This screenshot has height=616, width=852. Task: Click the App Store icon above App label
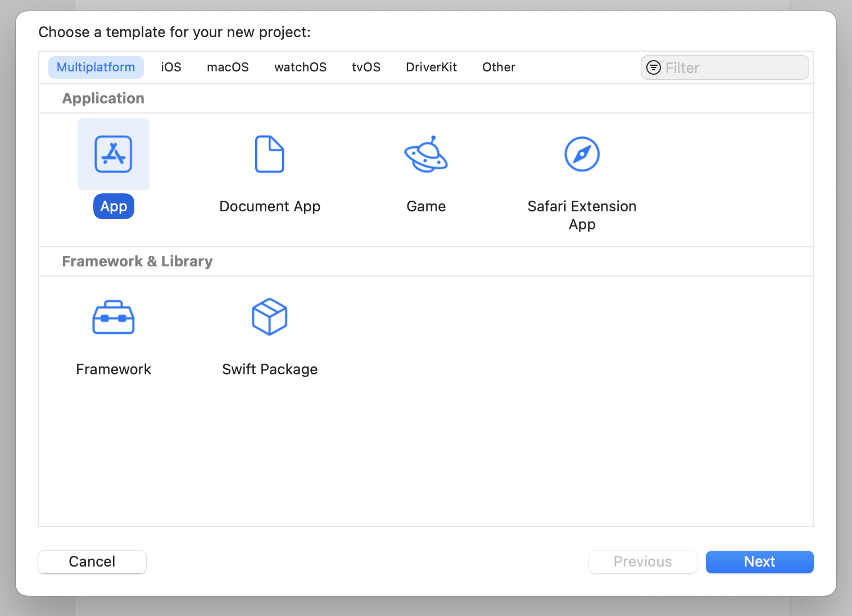pos(113,154)
